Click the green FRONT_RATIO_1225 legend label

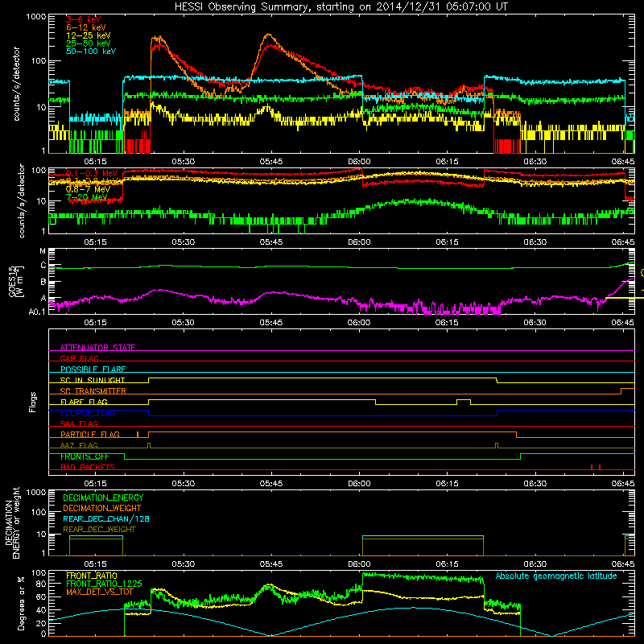pyautogui.click(x=104, y=584)
